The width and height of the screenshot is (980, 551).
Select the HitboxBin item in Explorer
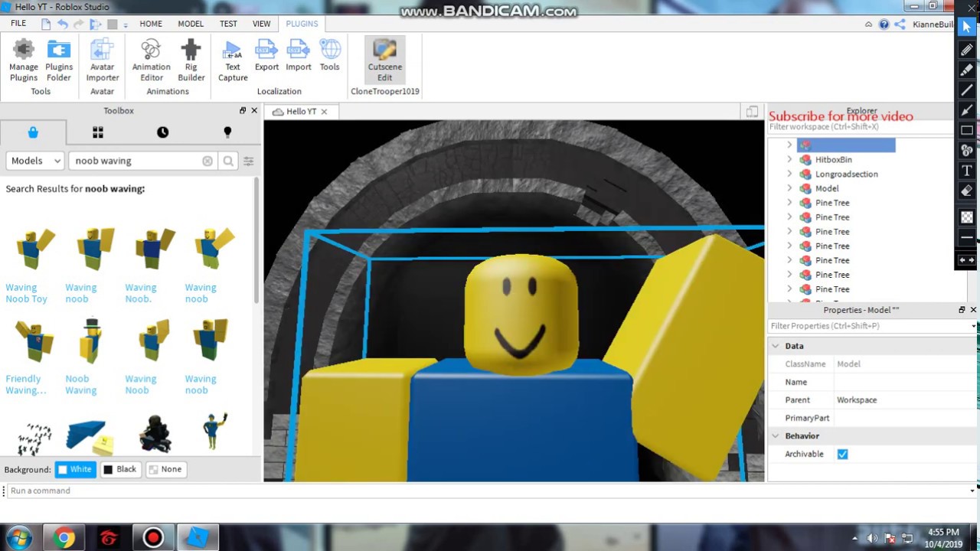pyautogui.click(x=833, y=159)
